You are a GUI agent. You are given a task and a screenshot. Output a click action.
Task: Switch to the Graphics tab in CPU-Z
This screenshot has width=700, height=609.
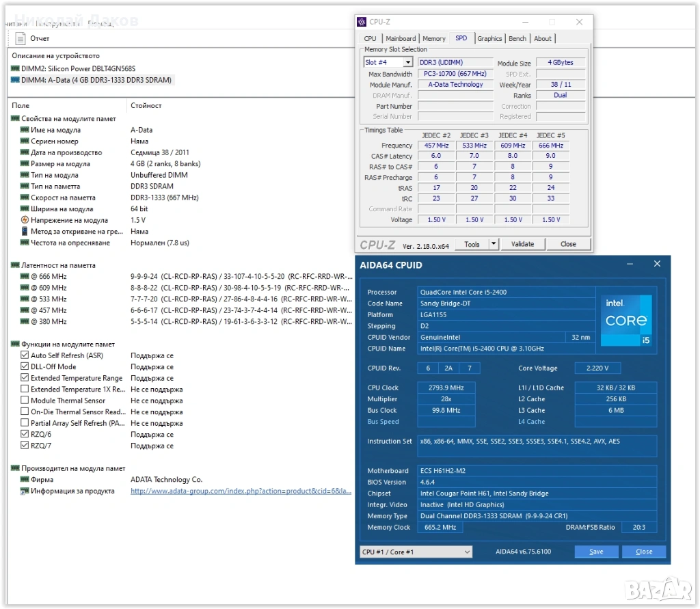[489, 39]
